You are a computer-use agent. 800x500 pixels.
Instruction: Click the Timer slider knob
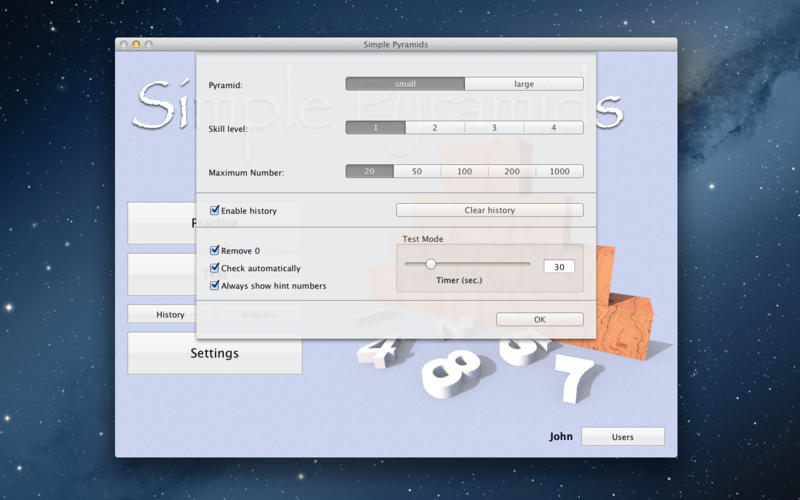click(431, 264)
